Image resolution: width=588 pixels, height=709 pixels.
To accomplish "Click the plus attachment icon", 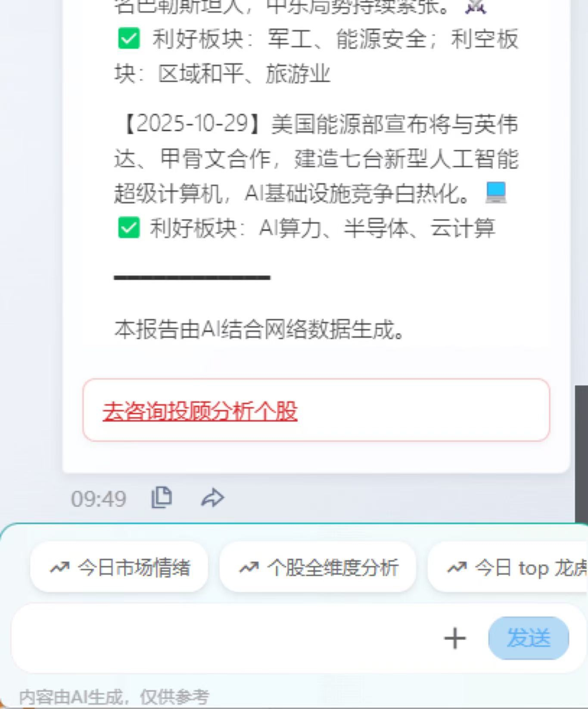I will pyautogui.click(x=455, y=638).
